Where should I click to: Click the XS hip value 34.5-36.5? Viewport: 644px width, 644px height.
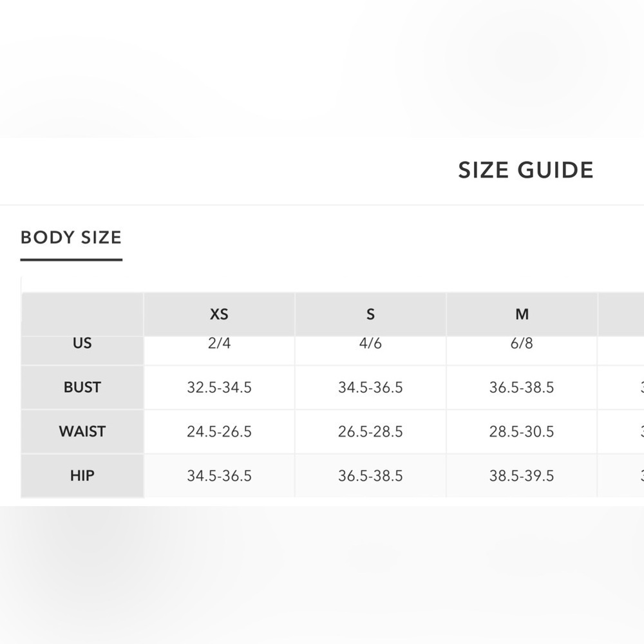point(219,476)
